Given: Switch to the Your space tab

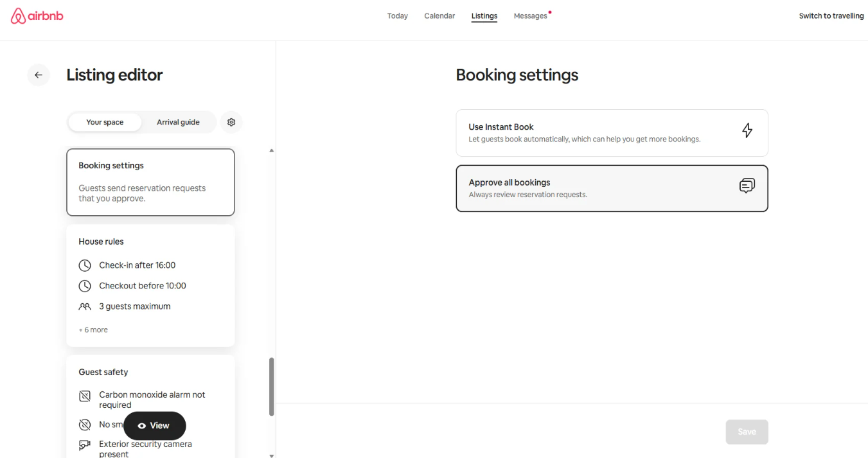Looking at the screenshot, I should pos(105,122).
